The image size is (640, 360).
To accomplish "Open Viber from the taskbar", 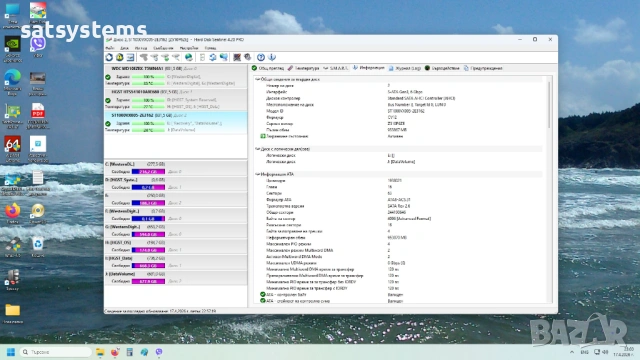I will [159, 352].
